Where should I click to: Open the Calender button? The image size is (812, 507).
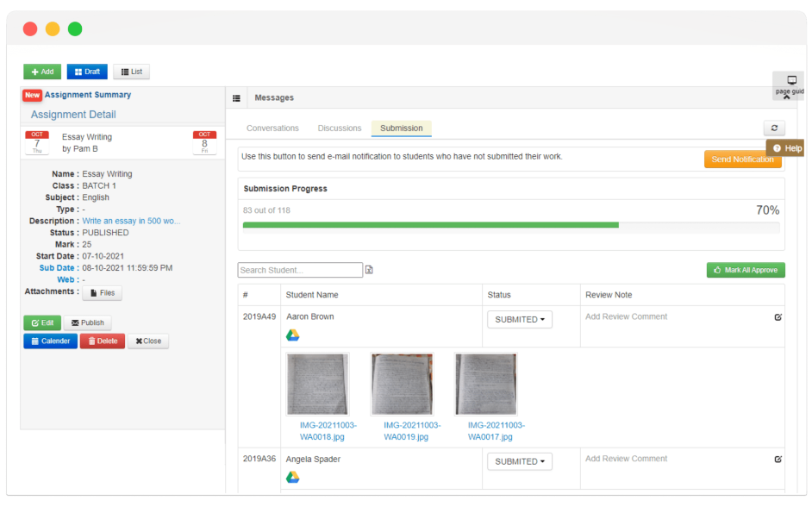(50, 341)
